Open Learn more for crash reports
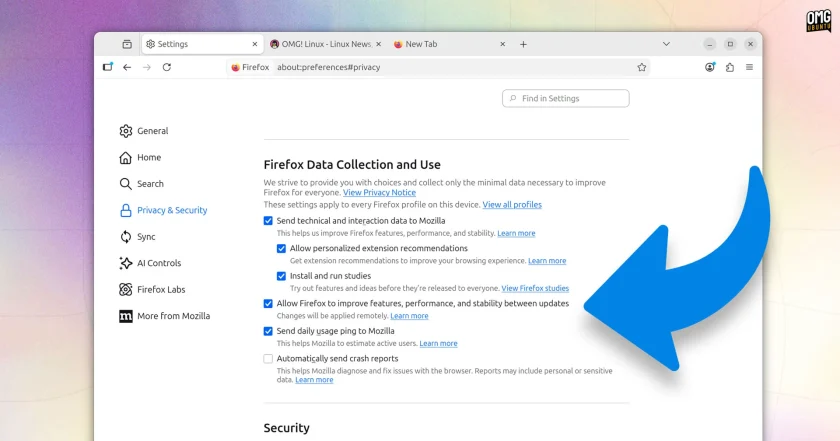This screenshot has width=840, height=441. pos(314,380)
